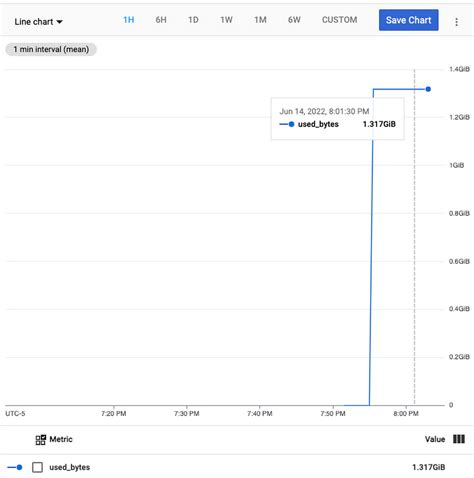474x478 pixels.
Task: Click the 1 min interval (mean) chip
Action: (x=51, y=49)
